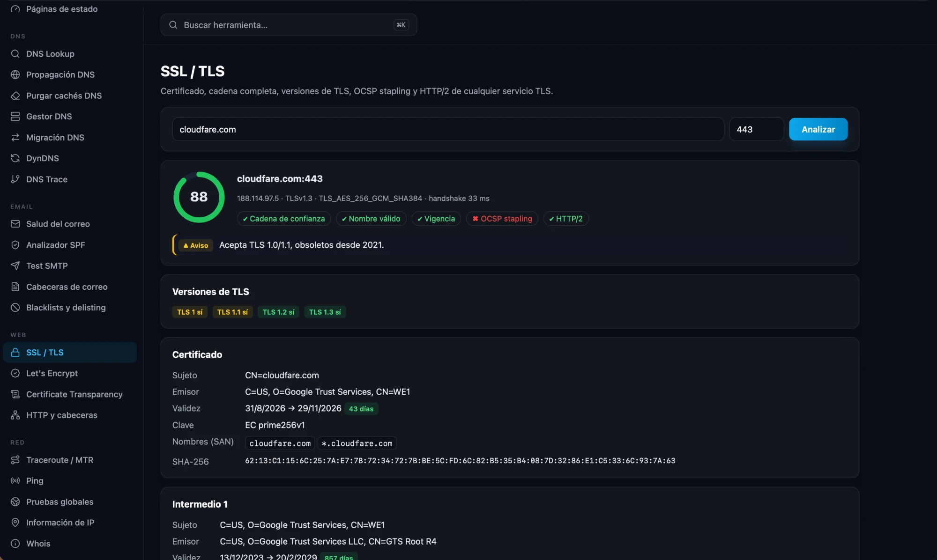
Task: Select the HTTP y cabeceras network icon
Action: tap(15, 415)
